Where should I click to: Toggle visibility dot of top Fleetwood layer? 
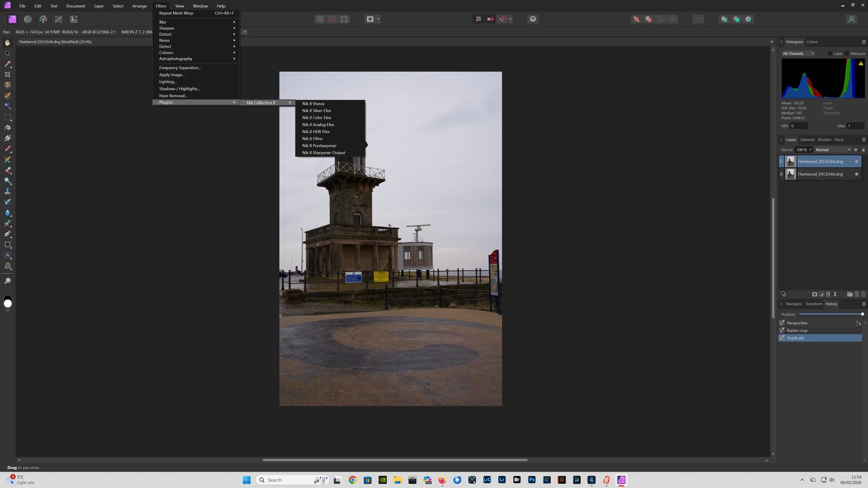tap(856, 161)
